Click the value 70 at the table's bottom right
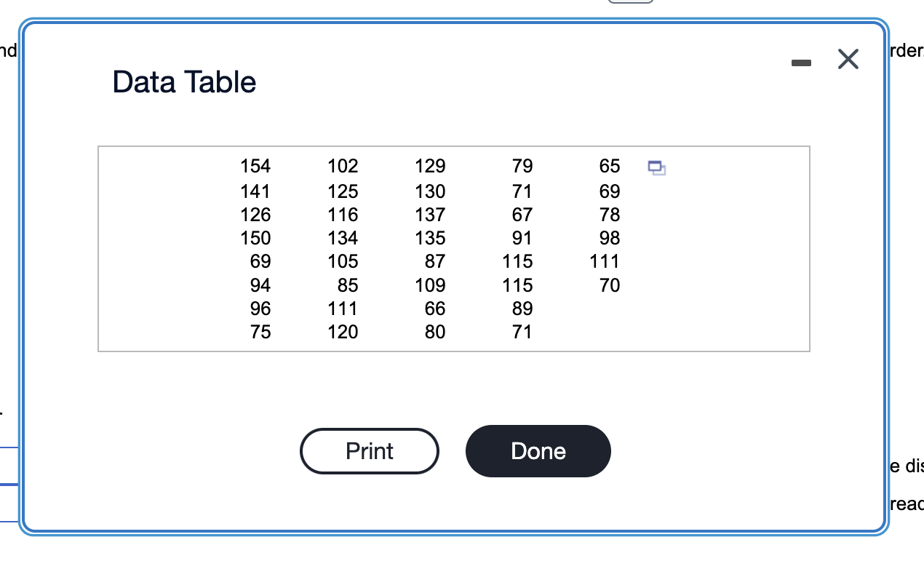Image resolution: width=924 pixels, height=569 pixels. (610, 285)
